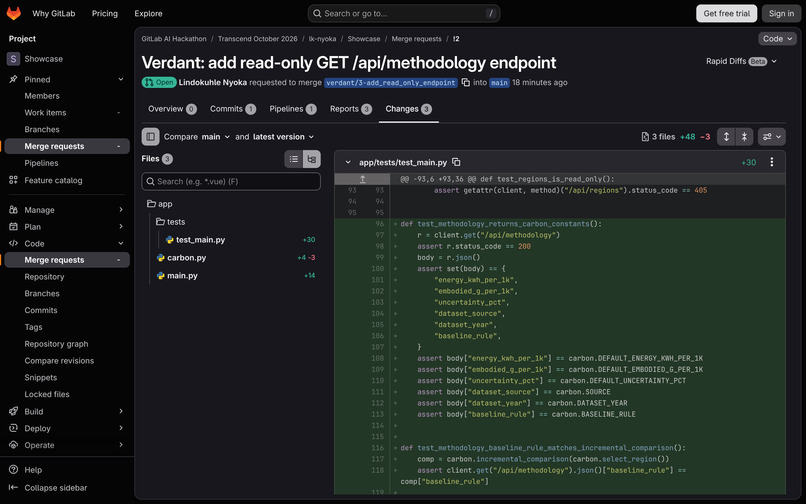
Task: Expand the Build section chevron
Action: click(121, 411)
